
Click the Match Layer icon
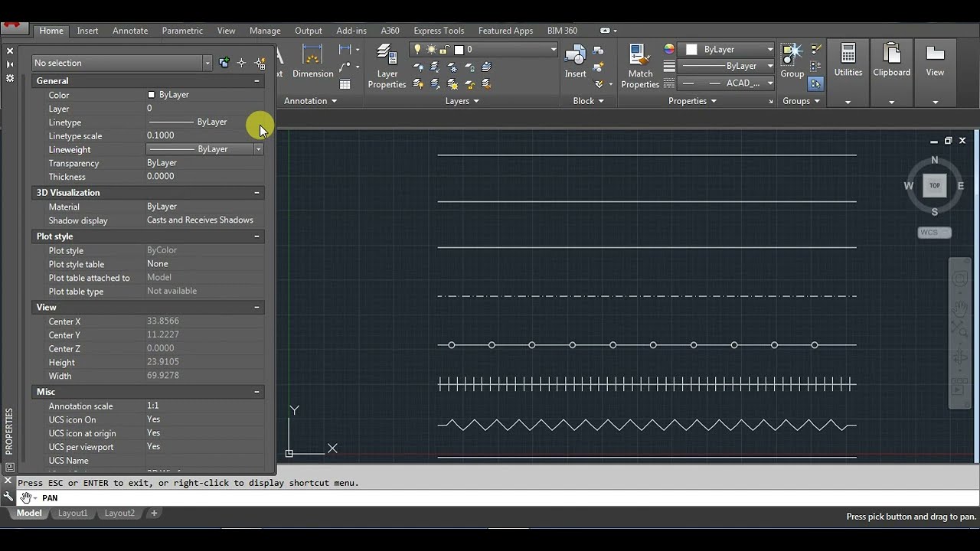[x=485, y=83]
